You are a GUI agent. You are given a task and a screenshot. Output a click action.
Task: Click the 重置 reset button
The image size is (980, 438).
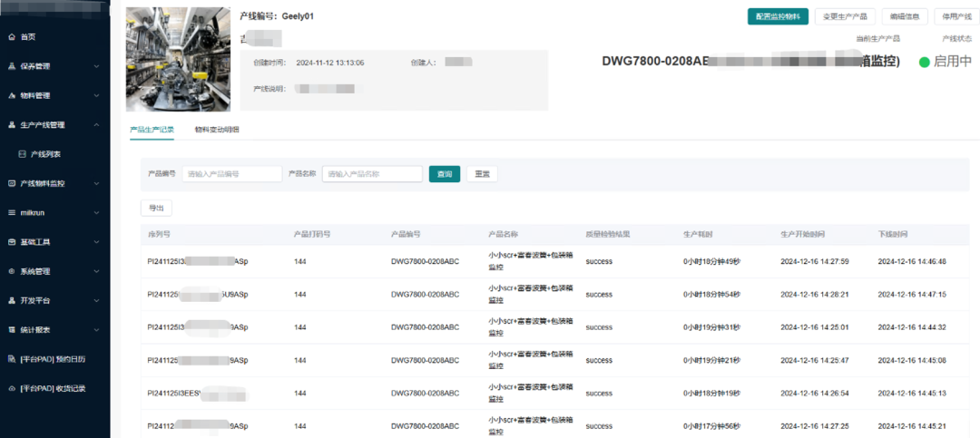(x=482, y=174)
